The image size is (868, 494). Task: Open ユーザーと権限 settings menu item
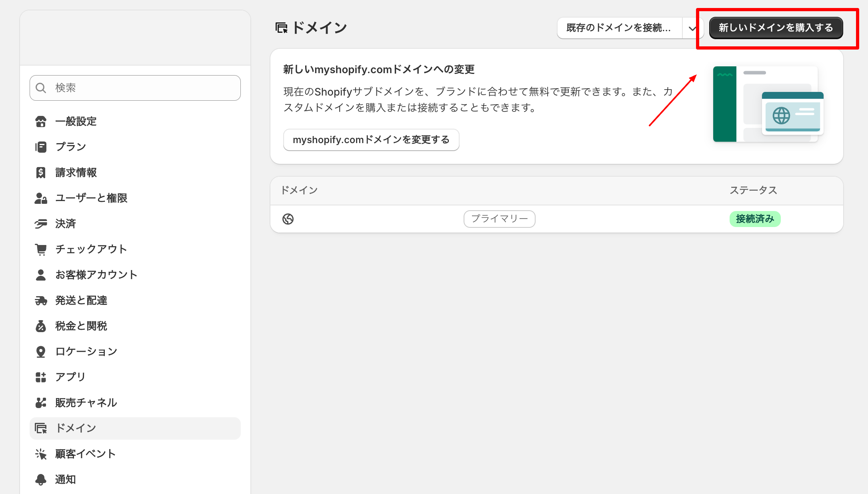point(91,198)
